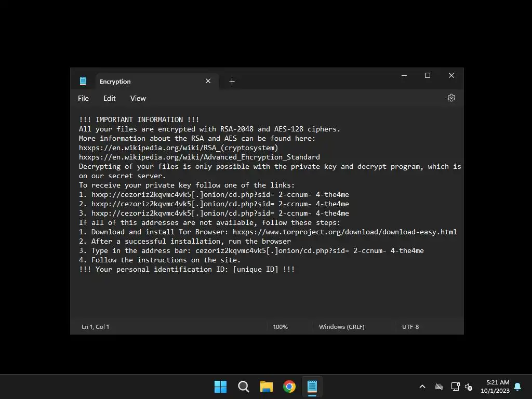The width and height of the screenshot is (532, 399).
Task: Open the Windows Start menu
Action: pos(220,387)
